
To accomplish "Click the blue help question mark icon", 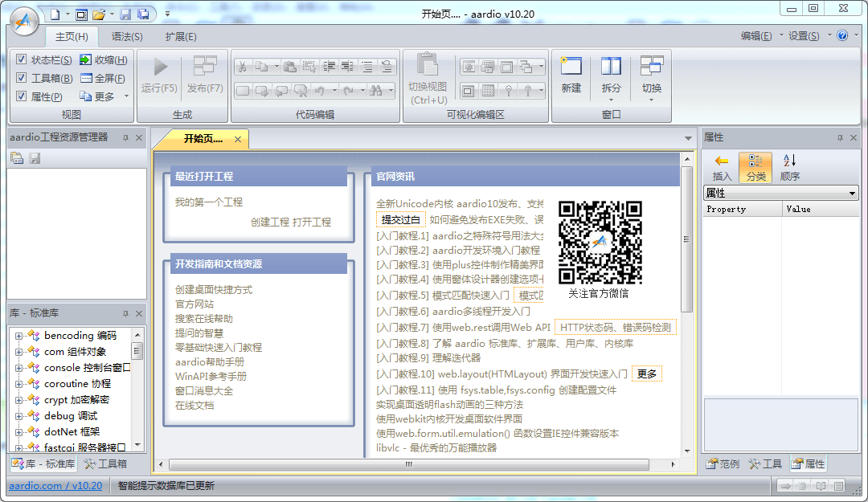I will (x=842, y=36).
